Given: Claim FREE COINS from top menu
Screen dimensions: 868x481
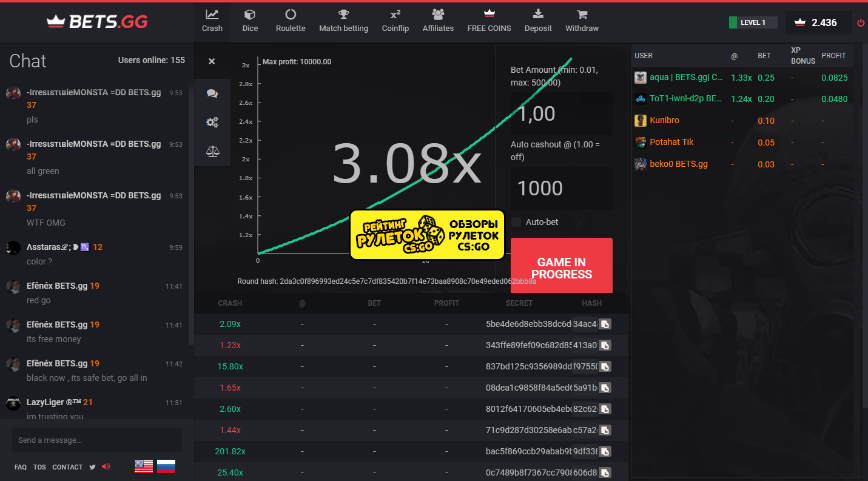Looking at the screenshot, I should point(489,21).
